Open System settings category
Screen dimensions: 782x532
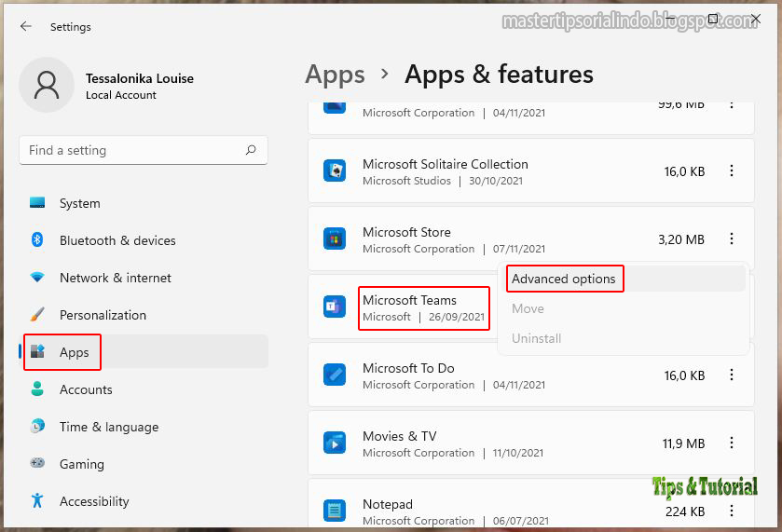[x=144, y=203]
